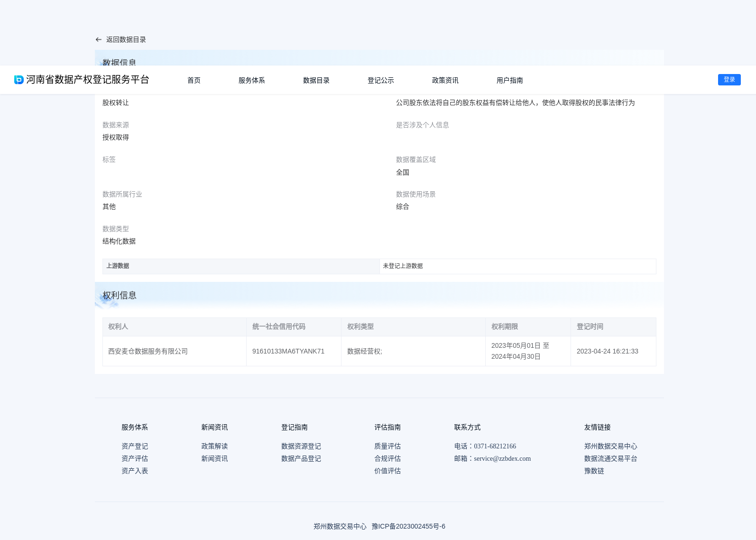Click the 授权取得 value under 数据来源
This screenshot has width=756, height=540.
116,137
